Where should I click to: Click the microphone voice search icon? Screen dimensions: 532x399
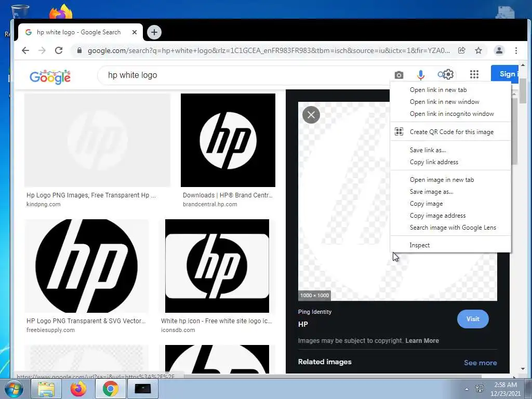coord(421,75)
